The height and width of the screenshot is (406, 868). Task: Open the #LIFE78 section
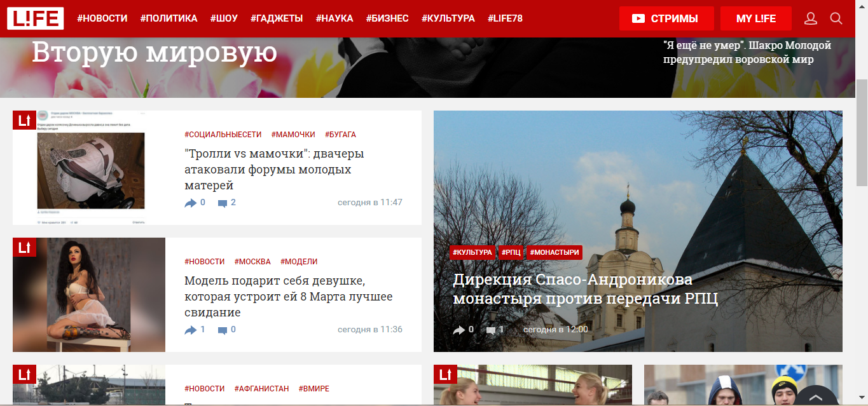pos(505,18)
